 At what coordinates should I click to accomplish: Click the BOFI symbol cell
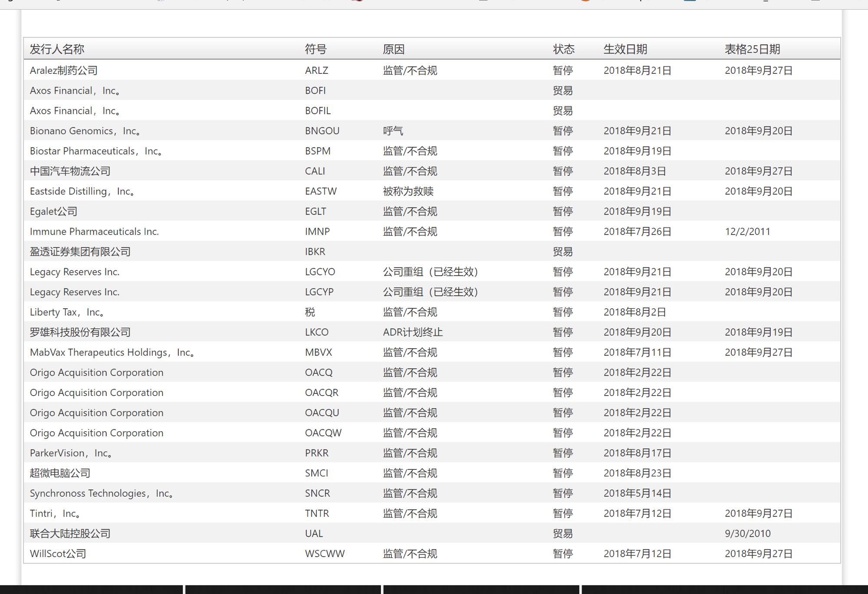click(315, 90)
